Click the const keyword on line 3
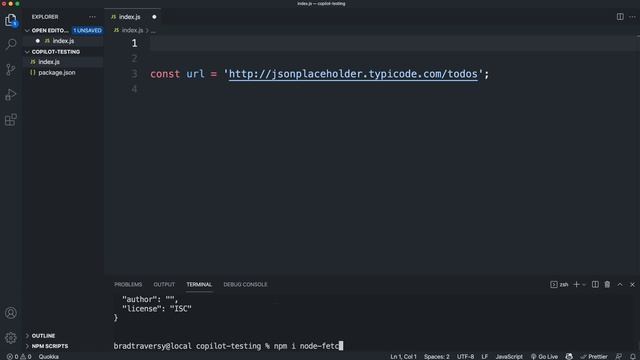 point(165,74)
